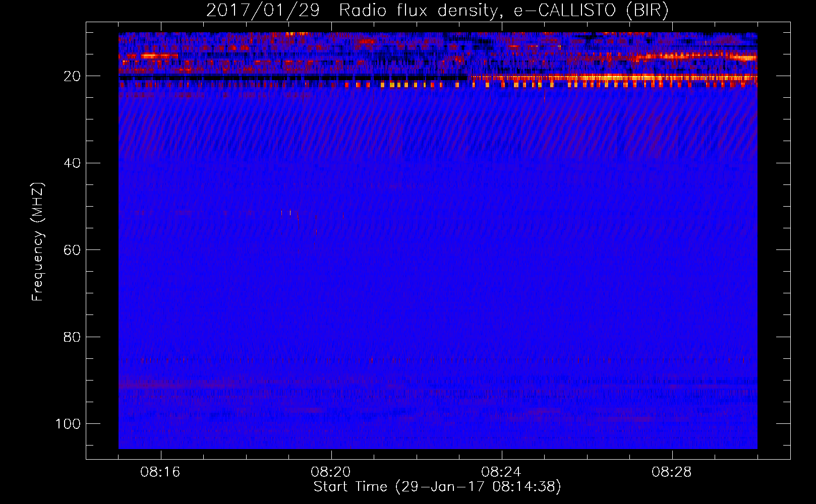The width and height of the screenshot is (816, 504).
Task: Click the '80' frequency tick label
Action: [72, 337]
